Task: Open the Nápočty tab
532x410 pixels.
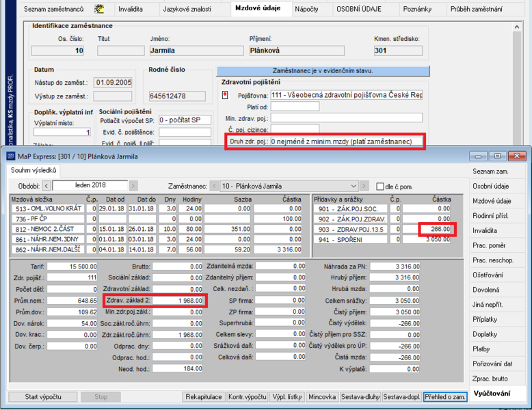Action: 307,9
